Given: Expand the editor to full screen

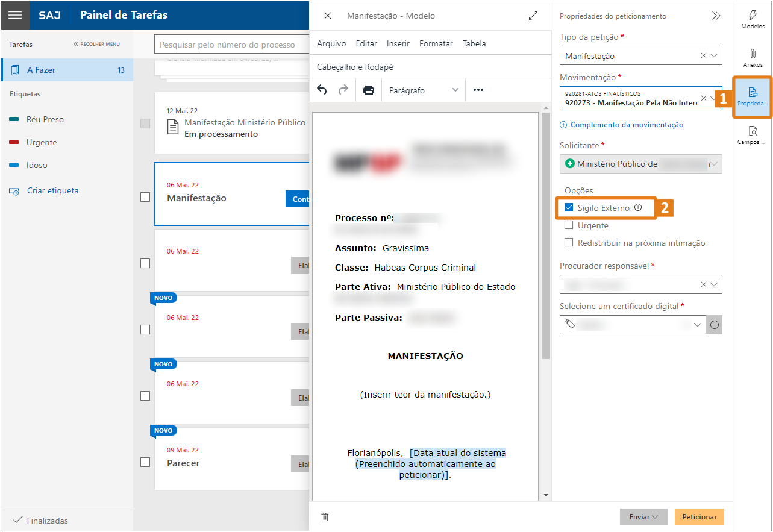Looking at the screenshot, I should point(533,16).
